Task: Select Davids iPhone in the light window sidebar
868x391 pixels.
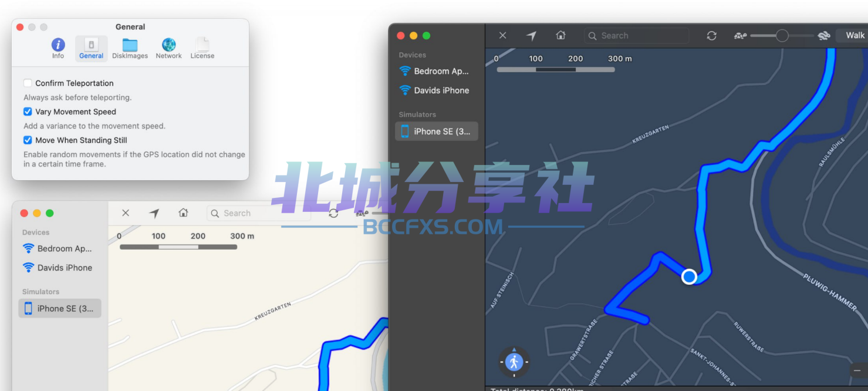Action: [x=60, y=268]
